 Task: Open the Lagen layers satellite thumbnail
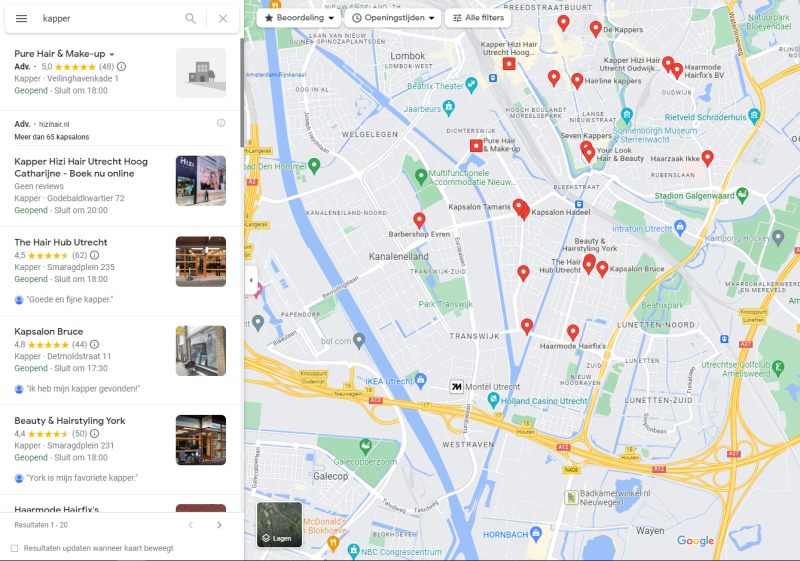pyautogui.click(x=279, y=524)
